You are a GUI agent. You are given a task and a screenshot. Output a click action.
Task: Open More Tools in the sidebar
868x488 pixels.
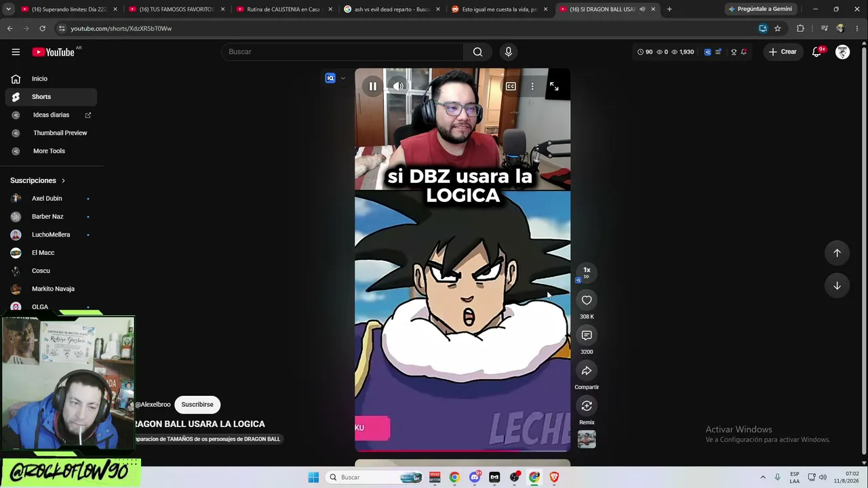(51, 151)
